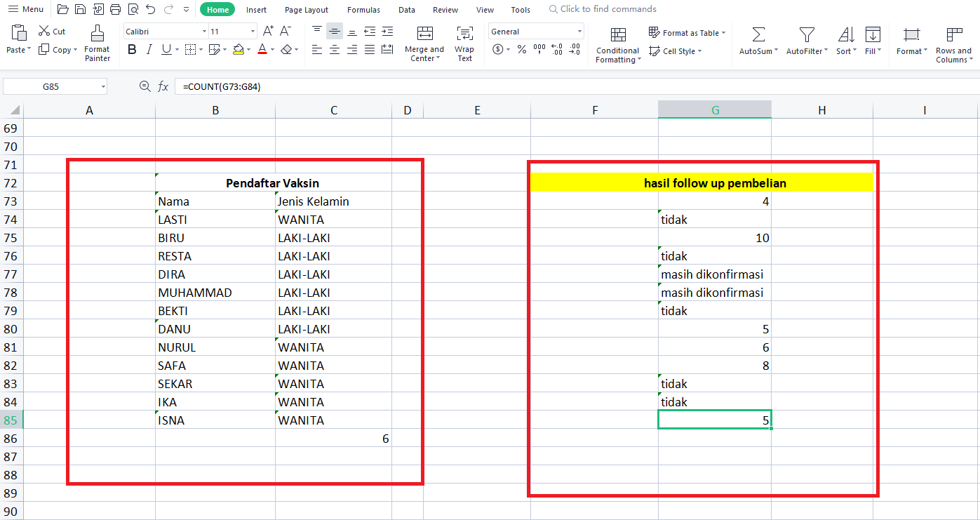Viewport: 980px width, 520px height.
Task: Increase font size with A+ icon
Action: [268, 32]
